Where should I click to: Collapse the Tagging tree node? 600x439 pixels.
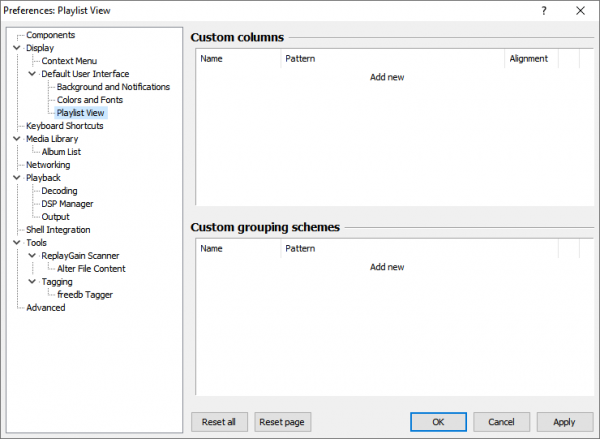[x=32, y=282]
